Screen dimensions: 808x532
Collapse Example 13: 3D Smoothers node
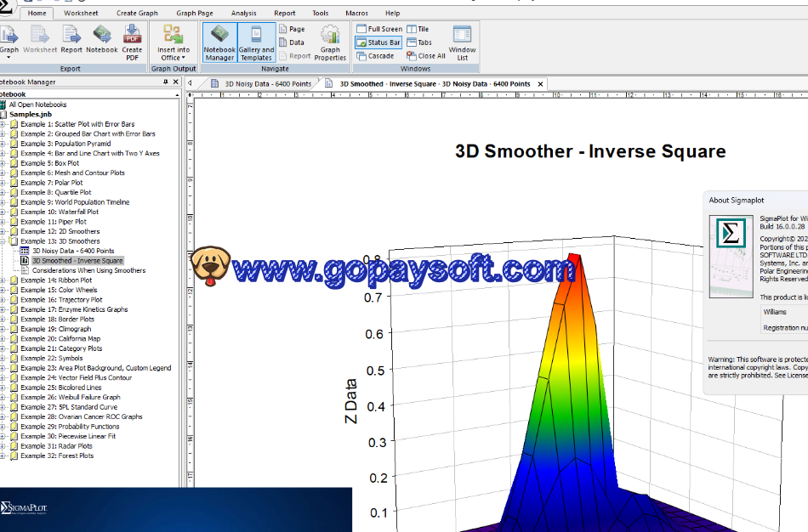(3, 241)
